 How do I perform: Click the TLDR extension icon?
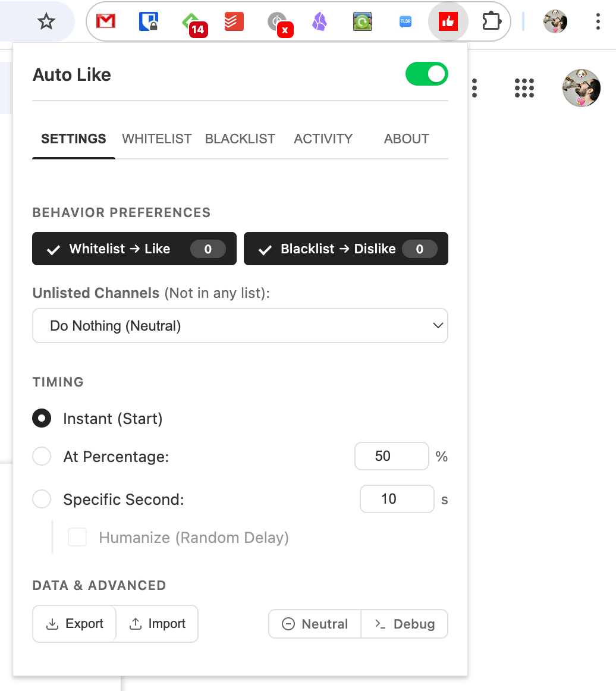[x=406, y=21]
